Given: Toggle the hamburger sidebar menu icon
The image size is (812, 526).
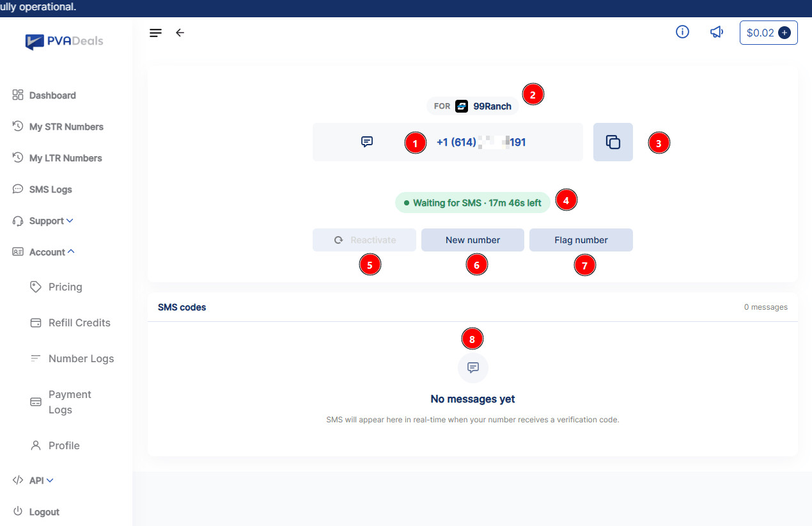Looking at the screenshot, I should 155,33.
